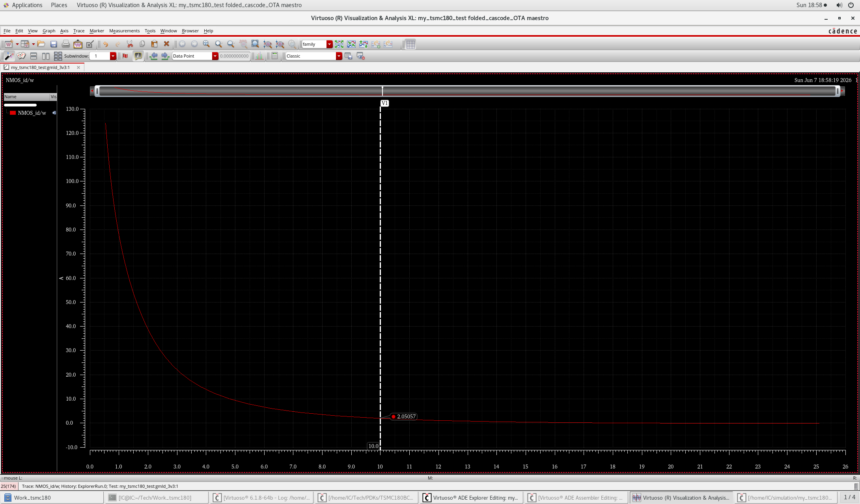Print the graph
This screenshot has height=504, width=860.
(66, 44)
